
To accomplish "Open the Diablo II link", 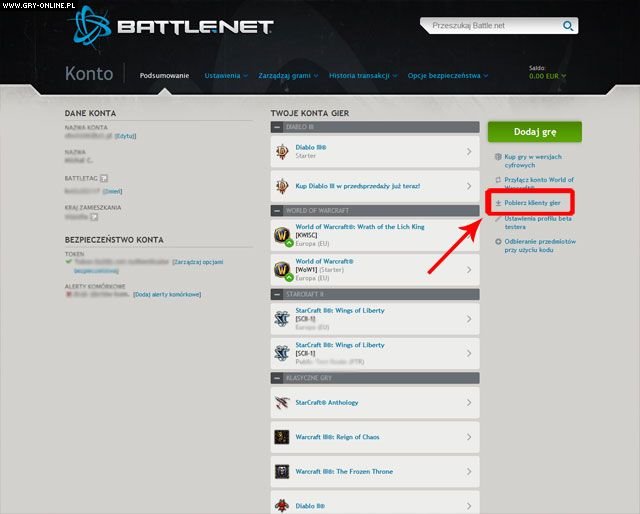I will [x=310, y=506].
